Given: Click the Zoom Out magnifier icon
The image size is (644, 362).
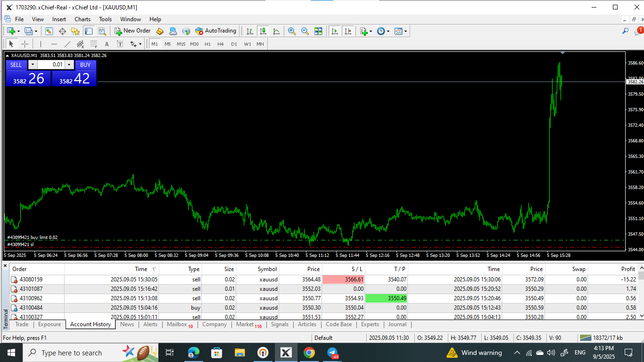Looking at the screenshot, I should (305, 31).
